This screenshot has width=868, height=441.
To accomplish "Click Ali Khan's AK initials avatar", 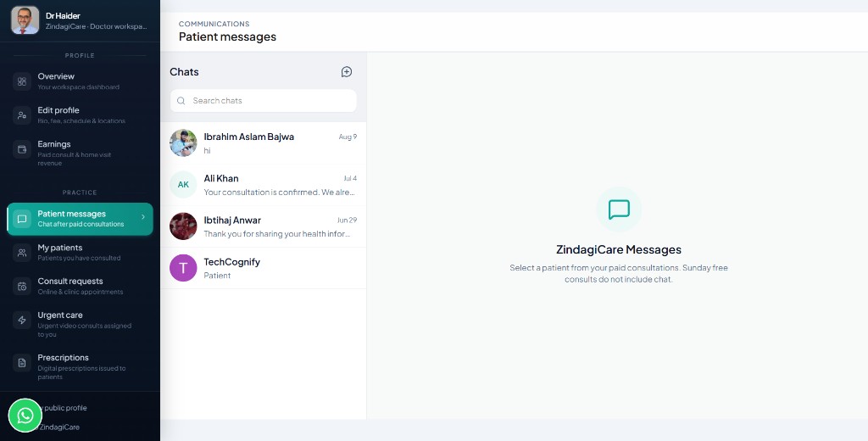I will pos(183,185).
